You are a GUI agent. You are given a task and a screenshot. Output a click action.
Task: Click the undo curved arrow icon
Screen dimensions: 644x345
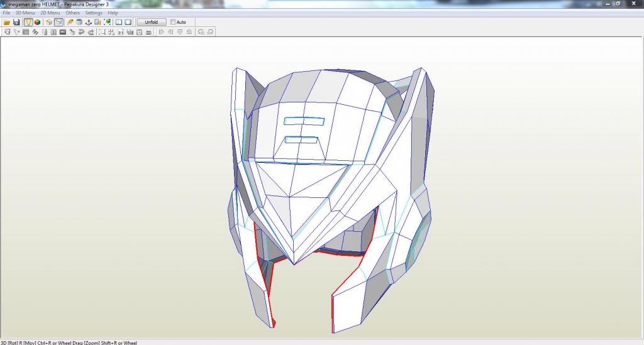[81, 32]
